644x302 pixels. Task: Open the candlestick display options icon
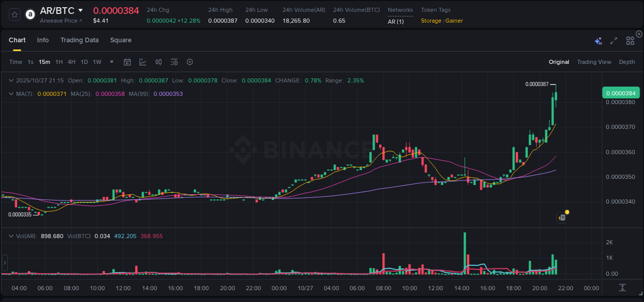pyautogui.click(x=158, y=62)
